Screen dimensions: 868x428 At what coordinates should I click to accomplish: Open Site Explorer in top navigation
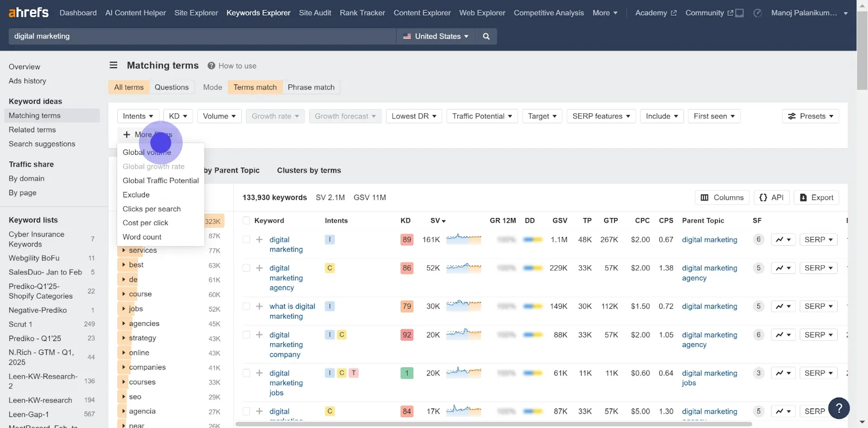pyautogui.click(x=196, y=12)
